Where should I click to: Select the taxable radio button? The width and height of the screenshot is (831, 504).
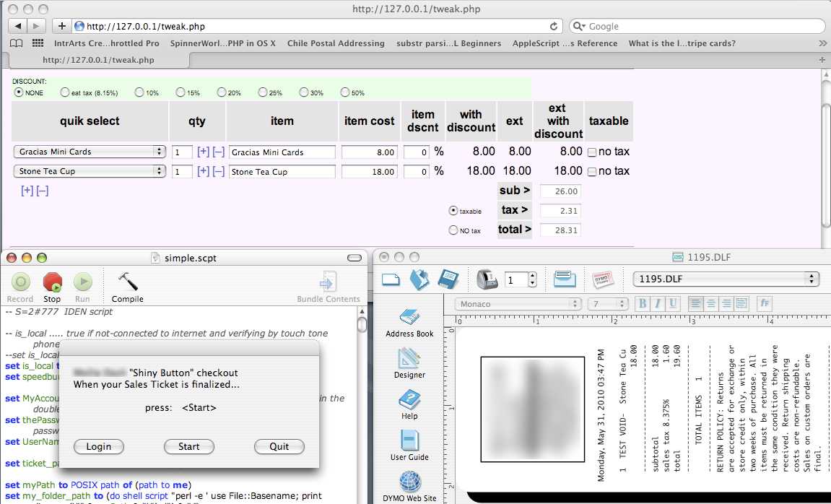pyautogui.click(x=453, y=210)
